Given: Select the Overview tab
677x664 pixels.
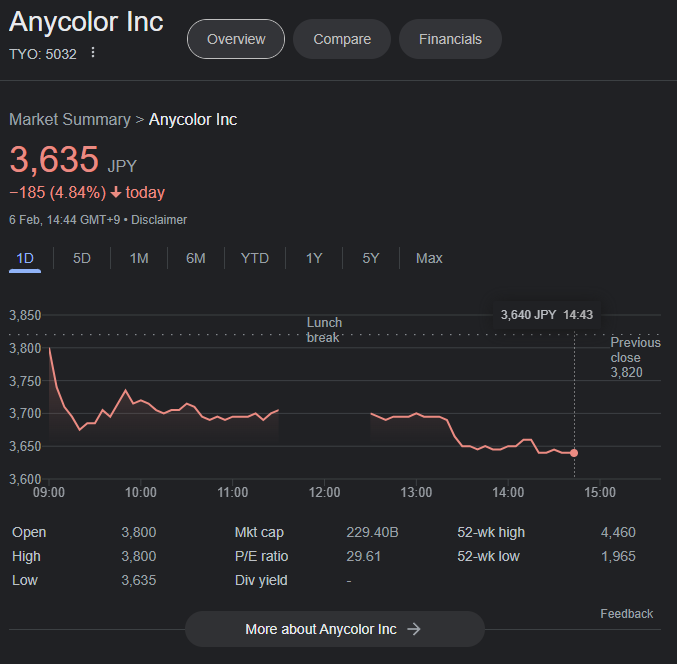Looking at the screenshot, I should 236,39.
